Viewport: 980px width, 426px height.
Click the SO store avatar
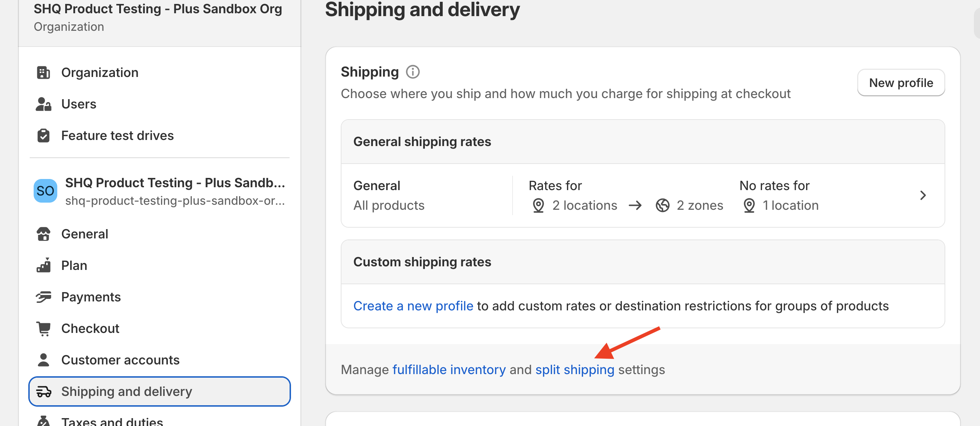pyautogui.click(x=45, y=191)
